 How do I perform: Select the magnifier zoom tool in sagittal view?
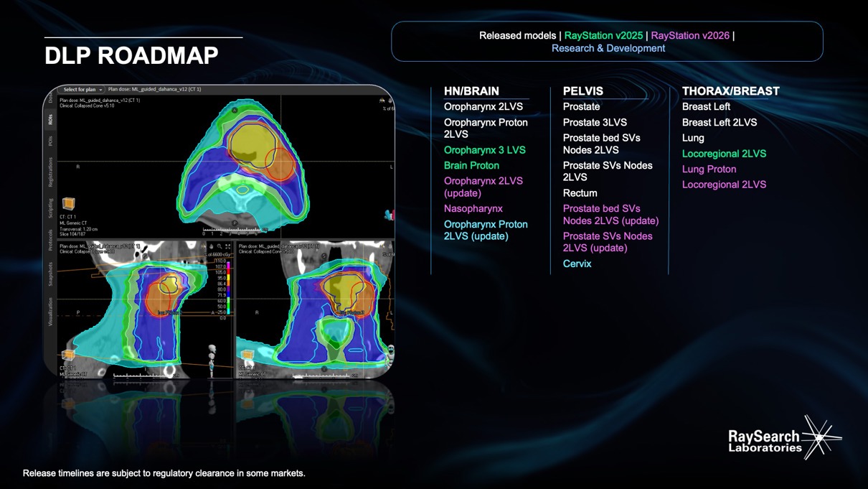[x=220, y=246]
